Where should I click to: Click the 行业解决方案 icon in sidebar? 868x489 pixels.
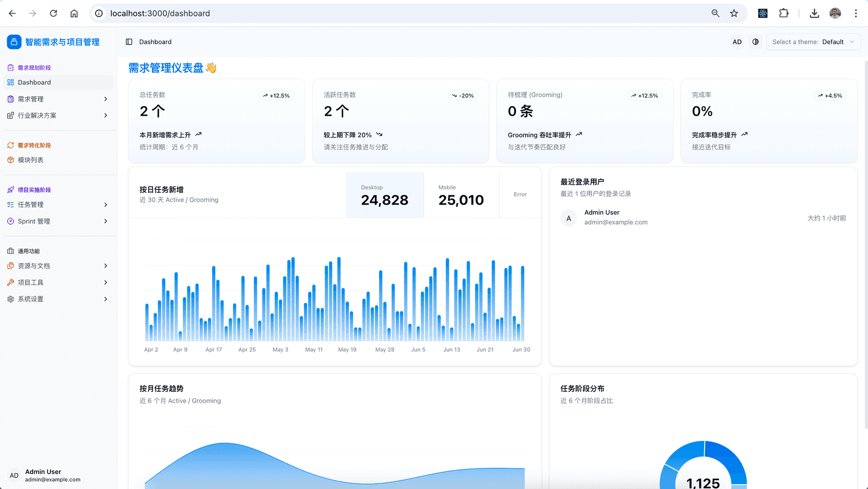tap(10, 115)
